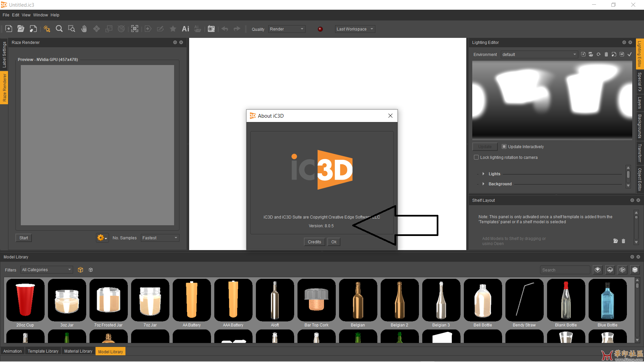Click the Start render button
This screenshot has width=644, height=362.
coord(23,238)
